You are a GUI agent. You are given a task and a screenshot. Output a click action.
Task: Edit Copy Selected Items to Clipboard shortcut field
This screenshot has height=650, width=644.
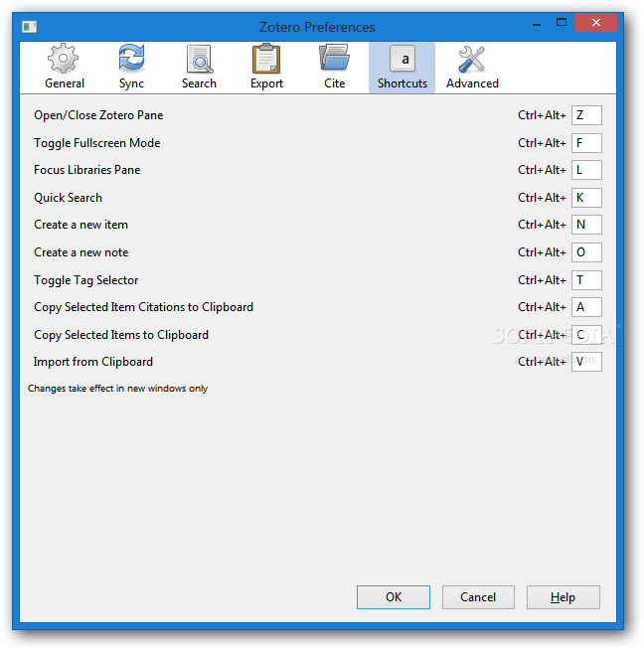pyautogui.click(x=586, y=335)
